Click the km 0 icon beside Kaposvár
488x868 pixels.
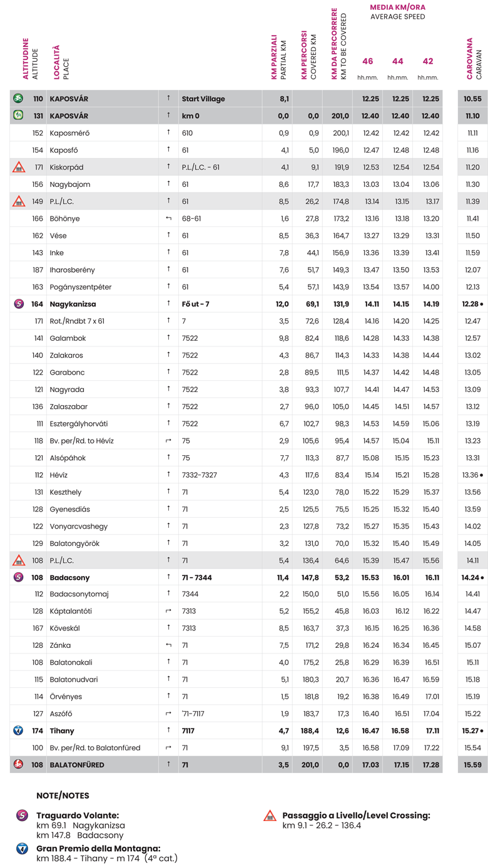[x=18, y=116]
